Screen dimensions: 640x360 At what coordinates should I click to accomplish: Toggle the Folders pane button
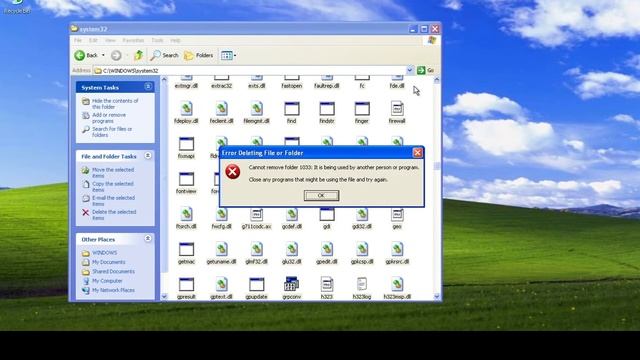point(199,55)
